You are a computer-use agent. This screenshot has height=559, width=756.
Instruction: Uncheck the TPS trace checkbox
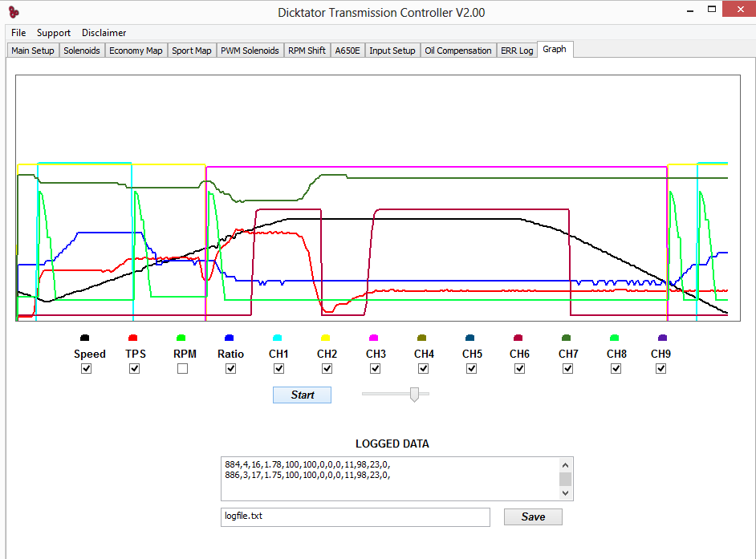pos(135,369)
